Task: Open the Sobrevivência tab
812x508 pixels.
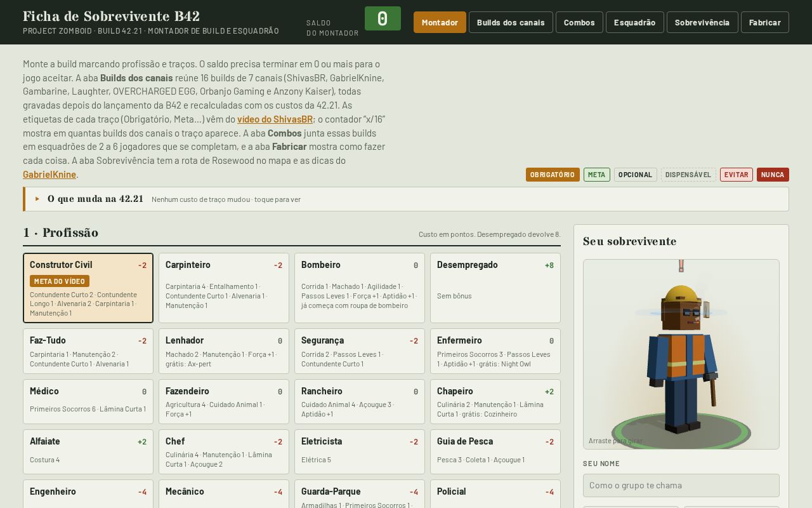Action: [702, 22]
